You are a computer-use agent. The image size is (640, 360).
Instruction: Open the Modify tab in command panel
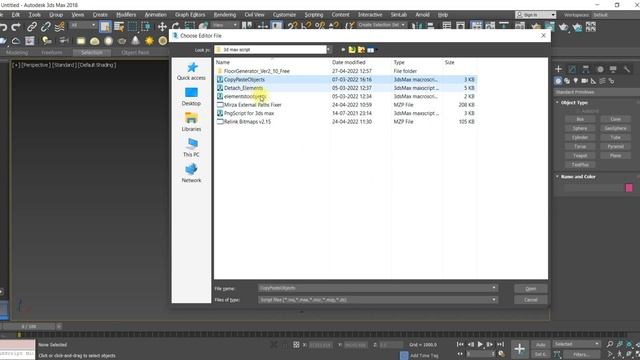pos(572,69)
